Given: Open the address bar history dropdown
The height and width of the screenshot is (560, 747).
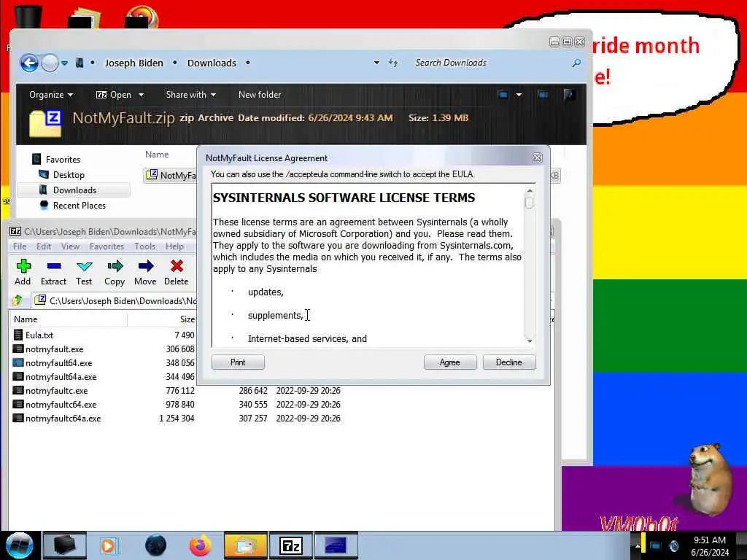Looking at the screenshot, I should click(376, 63).
